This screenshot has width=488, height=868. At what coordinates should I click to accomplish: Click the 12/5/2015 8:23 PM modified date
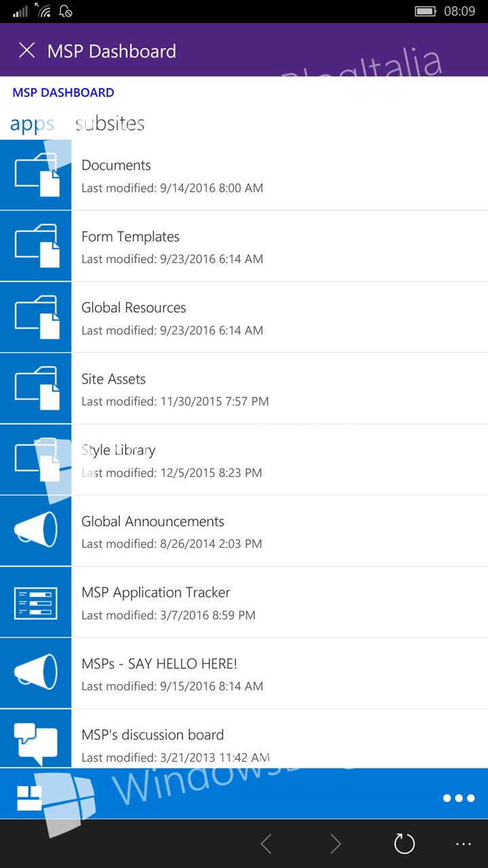211,473
